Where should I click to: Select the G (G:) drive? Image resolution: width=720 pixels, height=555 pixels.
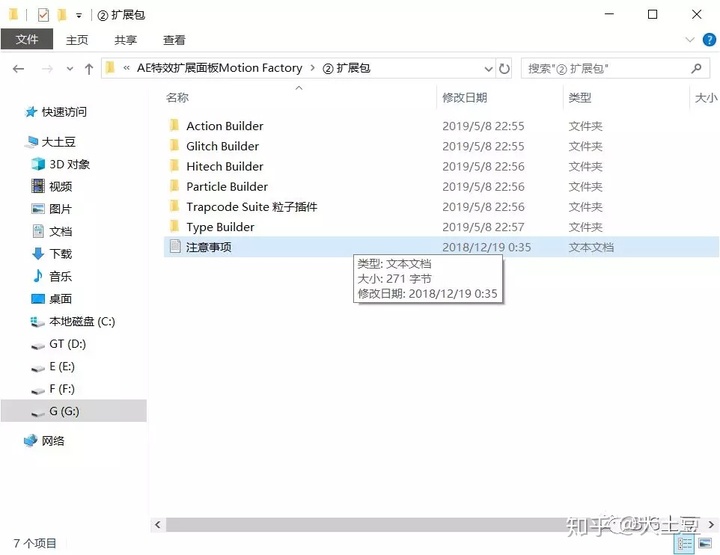[x=73, y=411]
